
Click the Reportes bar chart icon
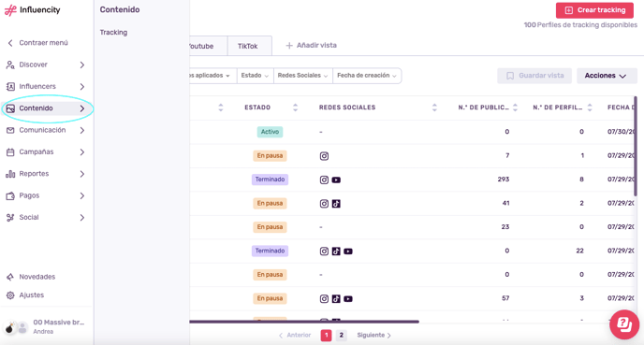pos(10,174)
